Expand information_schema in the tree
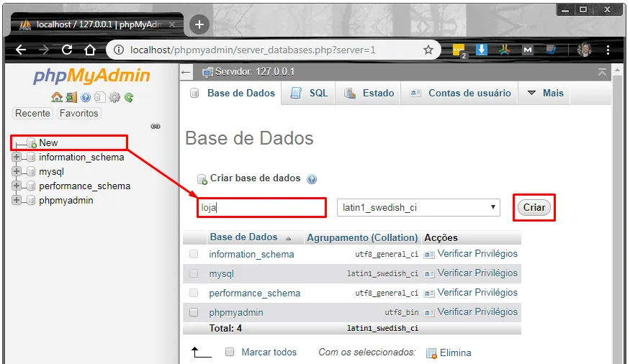This screenshot has width=630, height=364. tap(17, 157)
